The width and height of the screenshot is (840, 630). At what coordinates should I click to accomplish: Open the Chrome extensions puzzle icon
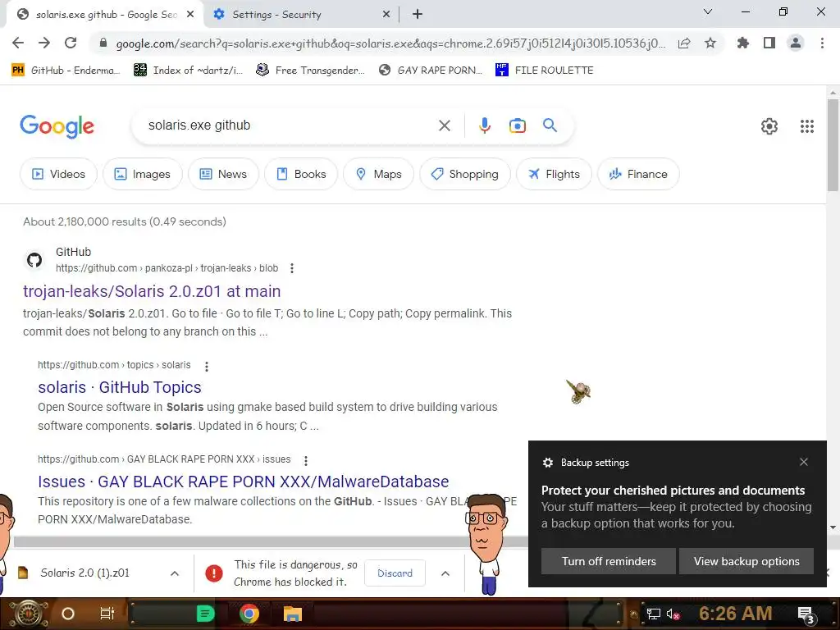(742, 43)
